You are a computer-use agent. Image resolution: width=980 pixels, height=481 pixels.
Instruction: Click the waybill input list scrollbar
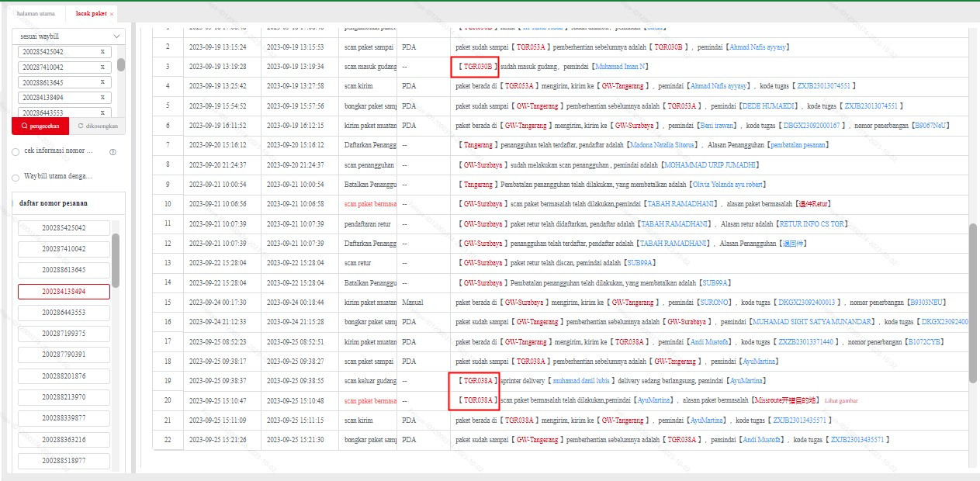121,64
